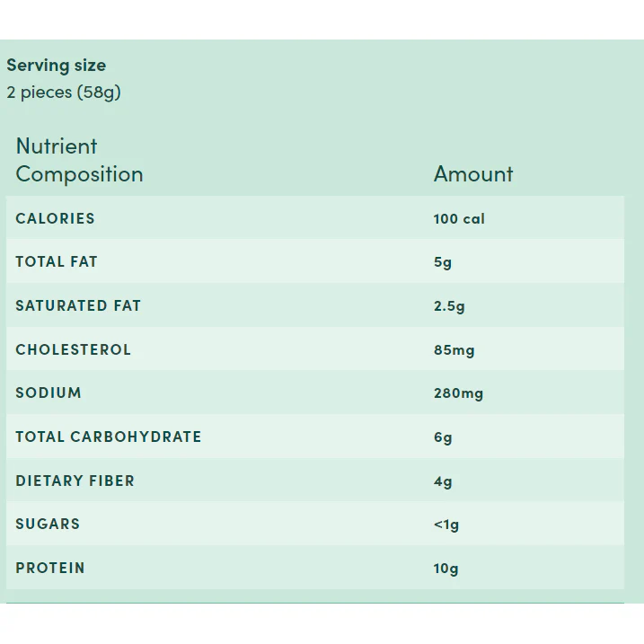Click the 85mg cholesterol value
Screen dimensions: 644x644
pos(454,350)
